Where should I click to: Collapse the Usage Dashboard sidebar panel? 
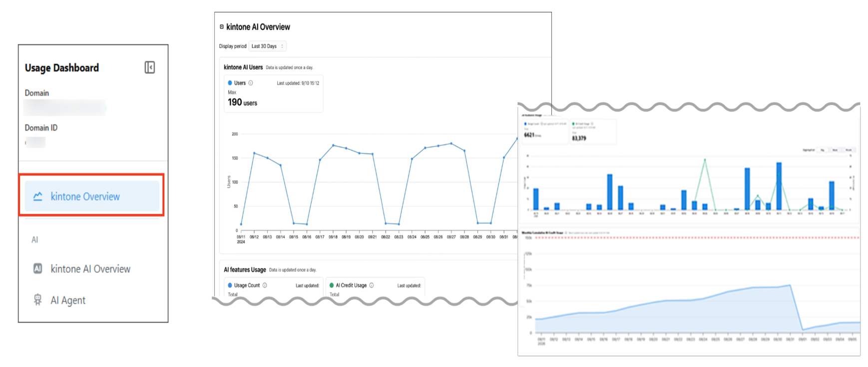[x=149, y=67]
